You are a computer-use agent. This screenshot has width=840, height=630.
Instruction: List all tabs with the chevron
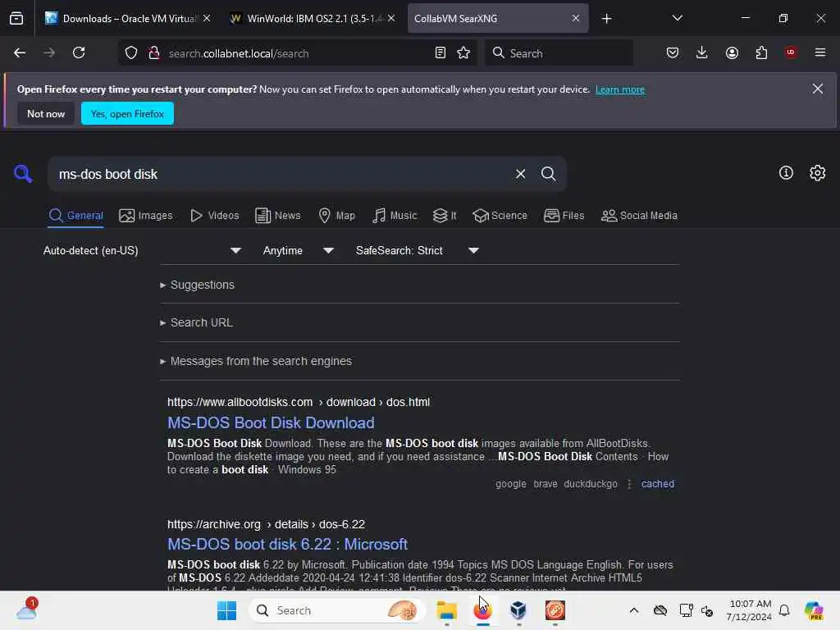coord(677,19)
